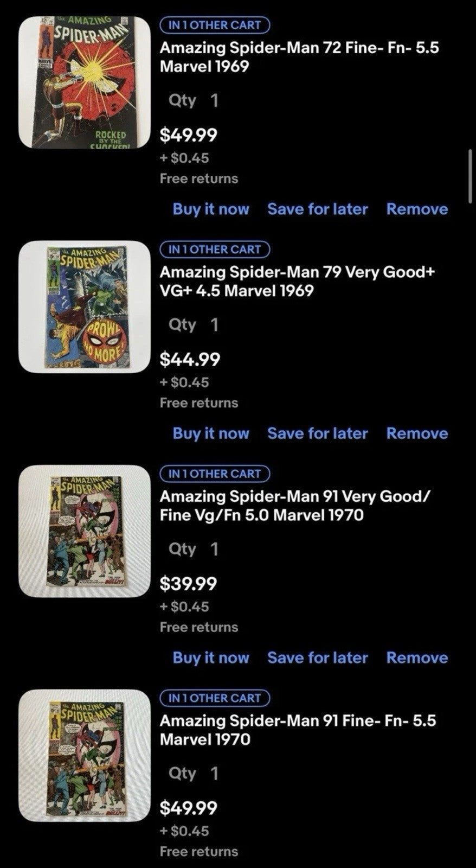Remove Amazing Spider-Man 79 from cart

coord(417,433)
